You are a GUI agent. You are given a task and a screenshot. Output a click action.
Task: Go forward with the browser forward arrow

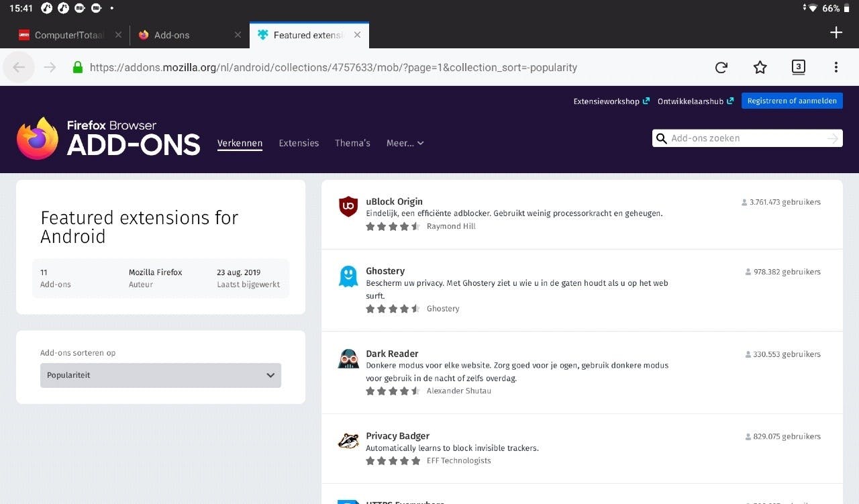50,67
